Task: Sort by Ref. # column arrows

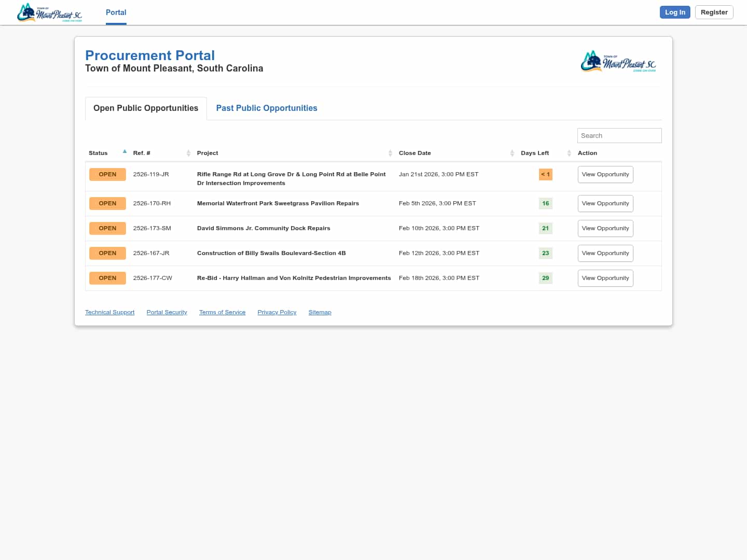Action: pyautogui.click(x=188, y=153)
